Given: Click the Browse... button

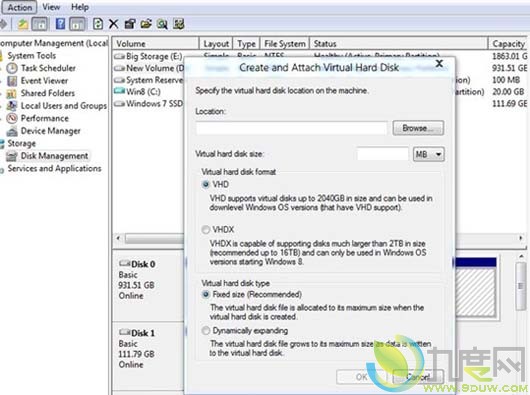Looking at the screenshot, I should (x=418, y=128).
